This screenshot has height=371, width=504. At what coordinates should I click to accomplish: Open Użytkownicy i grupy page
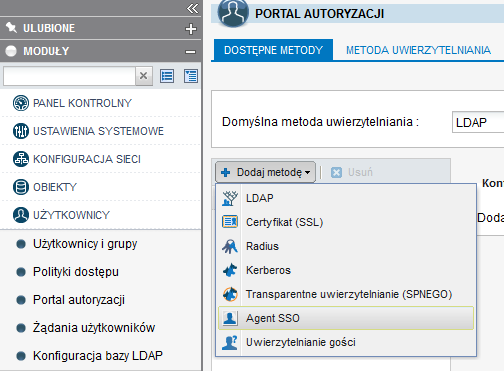click(x=85, y=244)
